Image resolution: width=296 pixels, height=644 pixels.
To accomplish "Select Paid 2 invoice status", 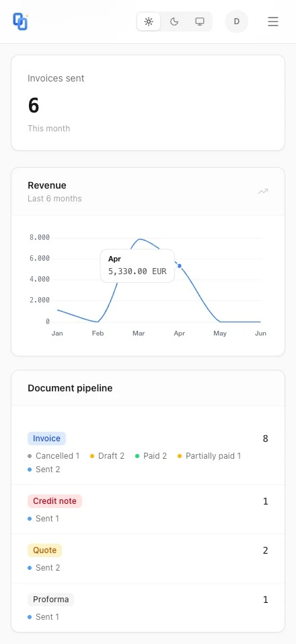I will pos(151,456).
